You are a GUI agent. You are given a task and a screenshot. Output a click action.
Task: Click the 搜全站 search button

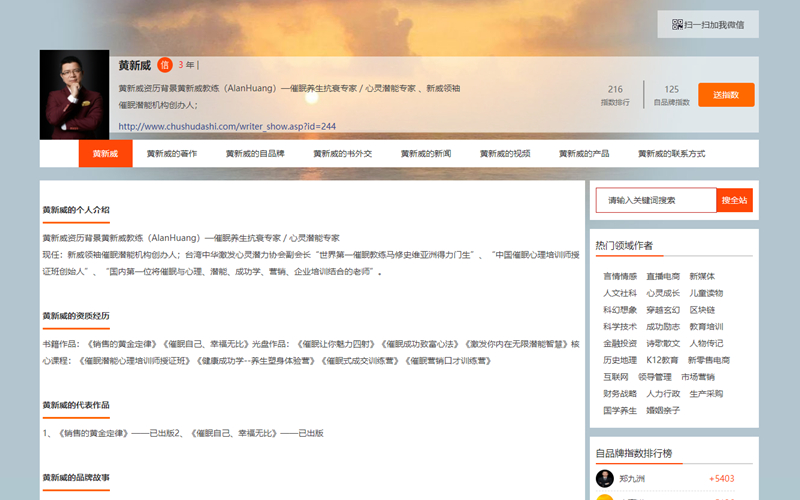pos(734,200)
